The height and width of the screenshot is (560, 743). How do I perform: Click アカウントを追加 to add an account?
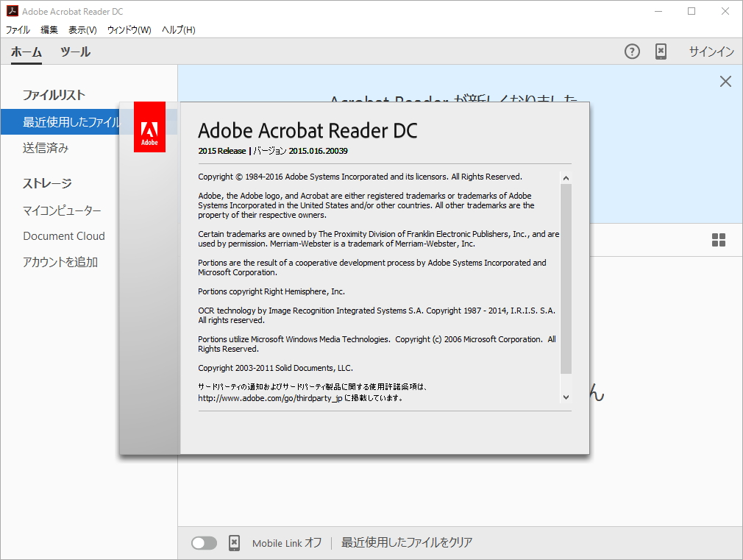pyautogui.click(x=63, y=261)
